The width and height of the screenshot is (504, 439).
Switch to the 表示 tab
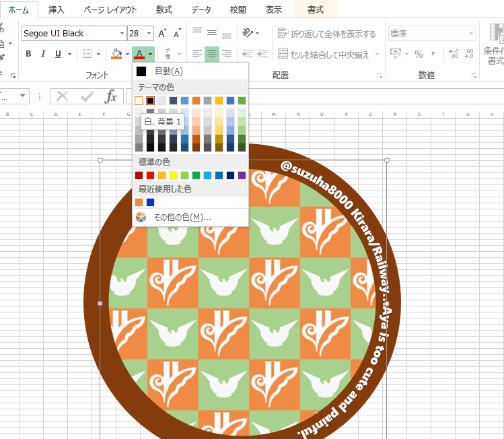[274, 10]
